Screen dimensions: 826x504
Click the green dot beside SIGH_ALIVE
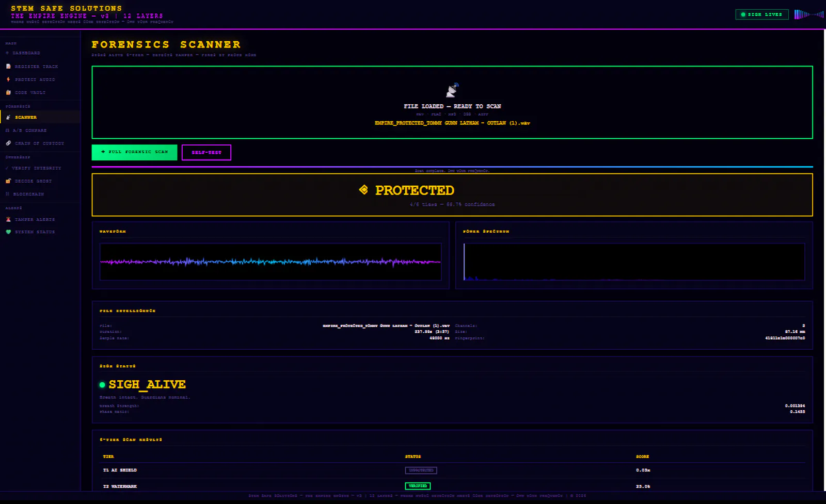coord(102,385)
